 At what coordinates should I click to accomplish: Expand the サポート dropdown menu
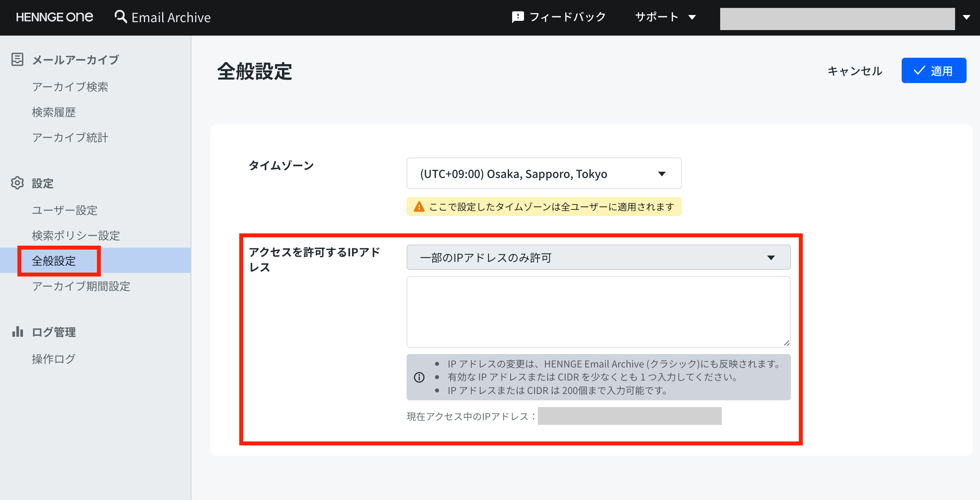(666, 17)
